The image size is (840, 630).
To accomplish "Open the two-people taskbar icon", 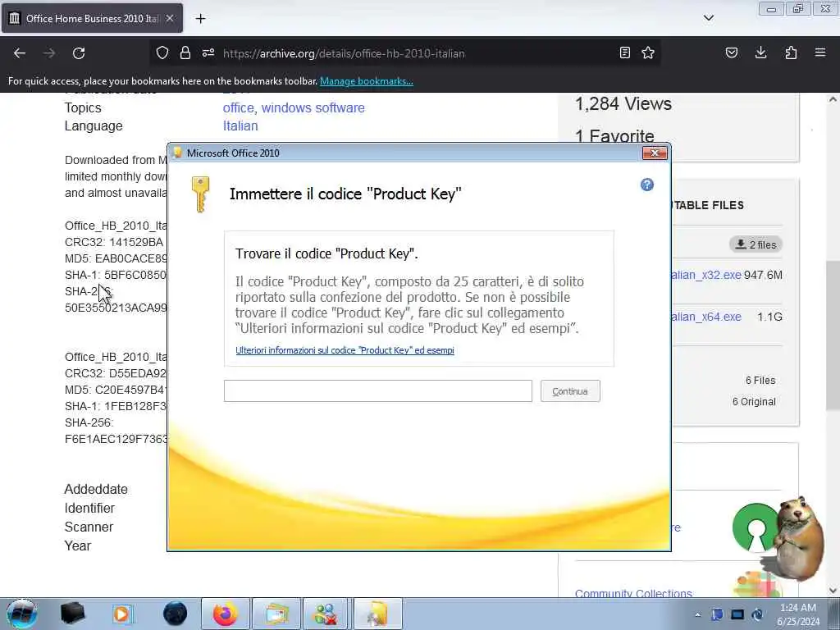I will pyautogui.click(x=326, y=614).
